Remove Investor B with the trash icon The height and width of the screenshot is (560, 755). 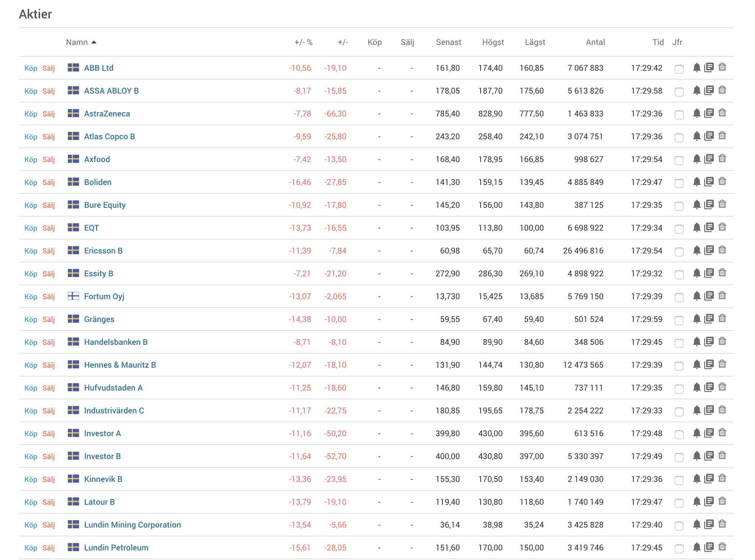click(722, 455)
